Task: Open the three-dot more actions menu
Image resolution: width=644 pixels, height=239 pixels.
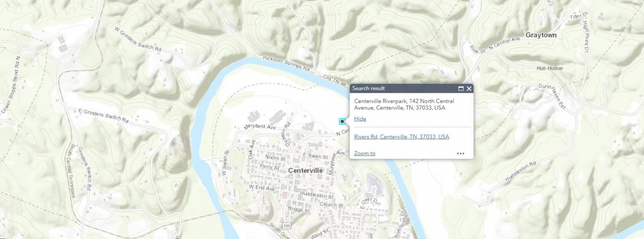Action: click(x=460, y=153)
